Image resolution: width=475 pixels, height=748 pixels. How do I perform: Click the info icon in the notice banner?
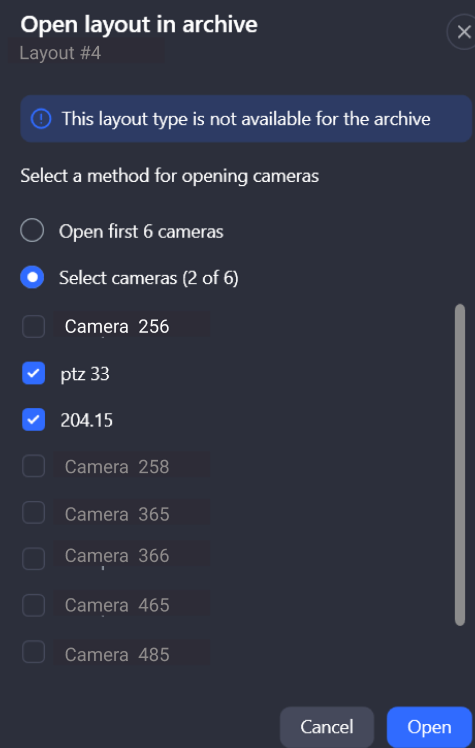click(x=41, y=118)
